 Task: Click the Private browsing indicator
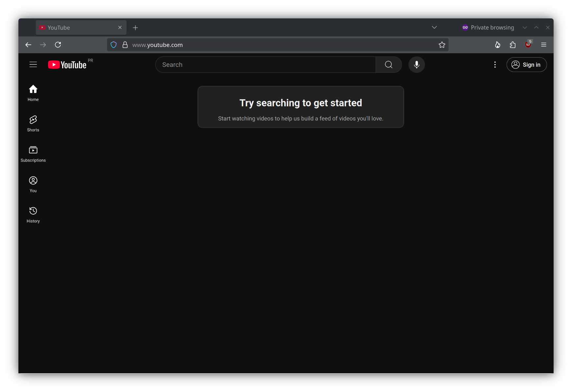(x=488, y=28)
